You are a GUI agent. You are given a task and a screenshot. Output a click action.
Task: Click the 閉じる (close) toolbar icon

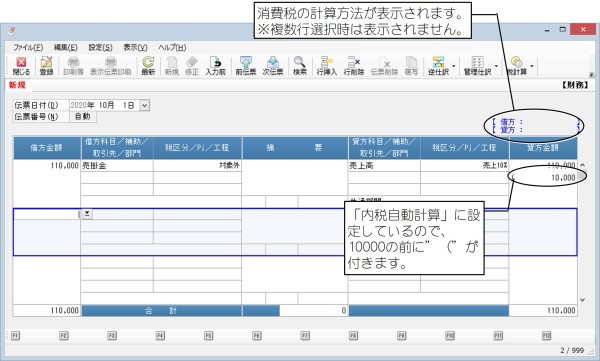[x=21, y=66]
